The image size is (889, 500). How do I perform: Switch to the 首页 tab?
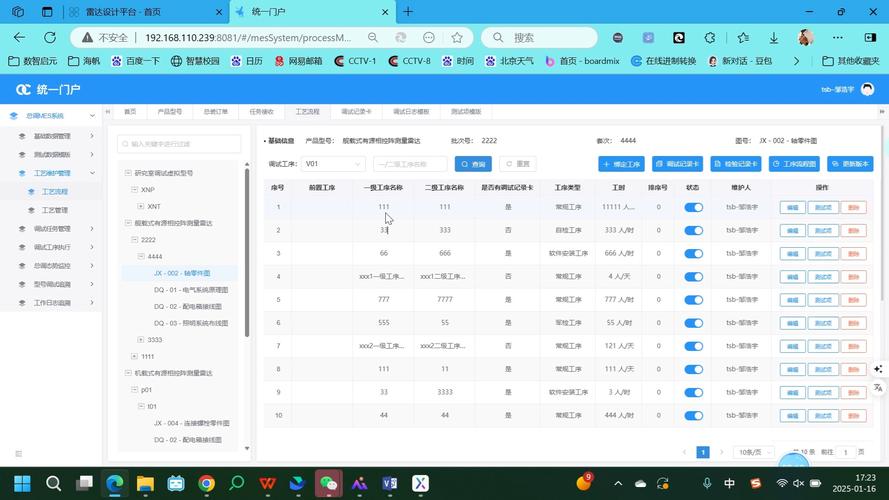click(130, 112)
